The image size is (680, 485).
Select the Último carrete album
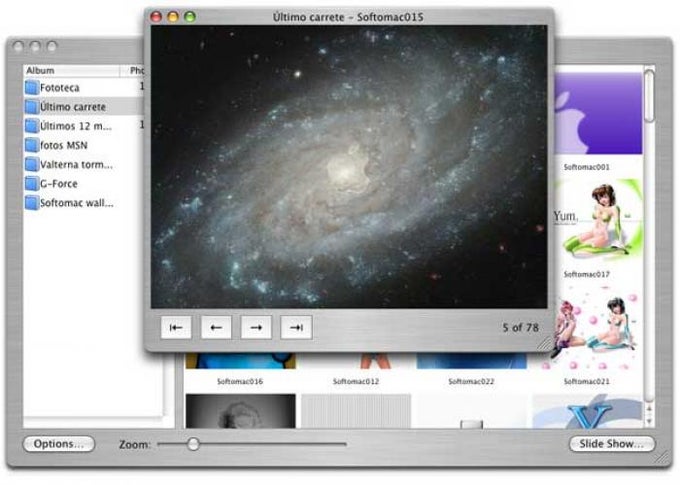pyautogui.click(x=84, y=107)
